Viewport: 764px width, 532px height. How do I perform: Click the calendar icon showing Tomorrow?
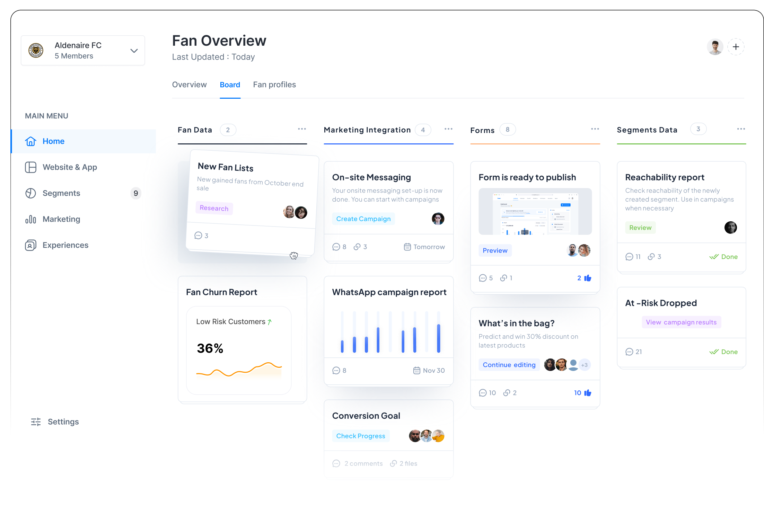click(407, 247)
